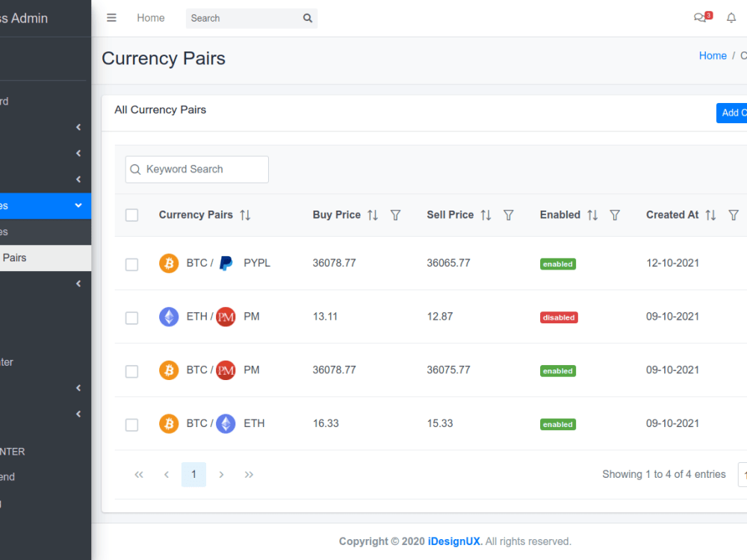The height and width of the screenshot is (560, 747).
Task: Open the iDesignUX footer link
Action: click(455, 541)
